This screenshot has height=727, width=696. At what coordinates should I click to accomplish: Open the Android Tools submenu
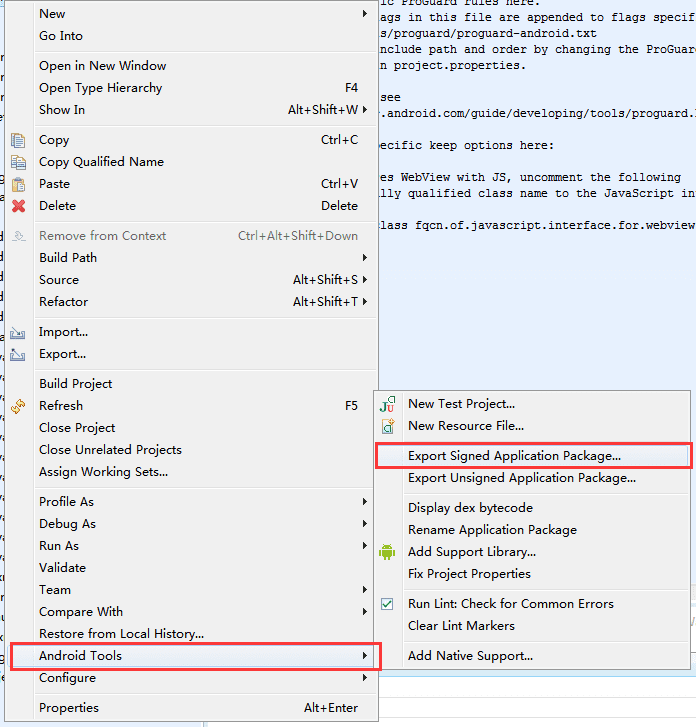(196, 656)
